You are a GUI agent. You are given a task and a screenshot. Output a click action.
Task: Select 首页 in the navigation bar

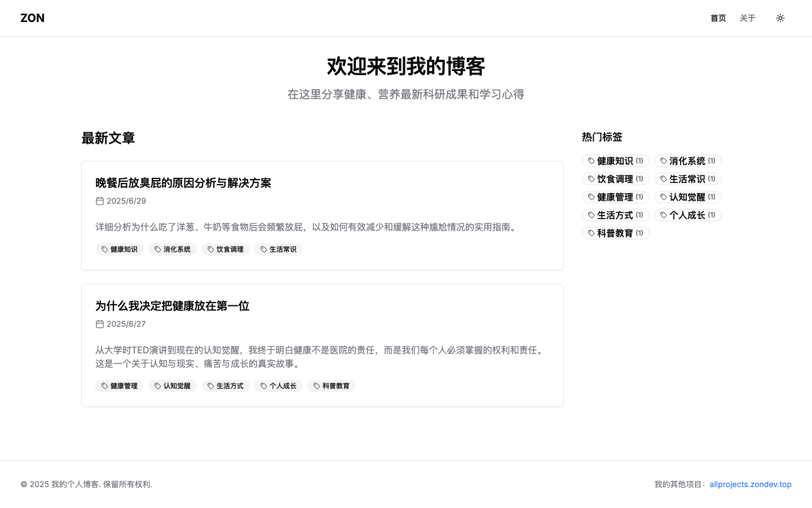[718, 17]
